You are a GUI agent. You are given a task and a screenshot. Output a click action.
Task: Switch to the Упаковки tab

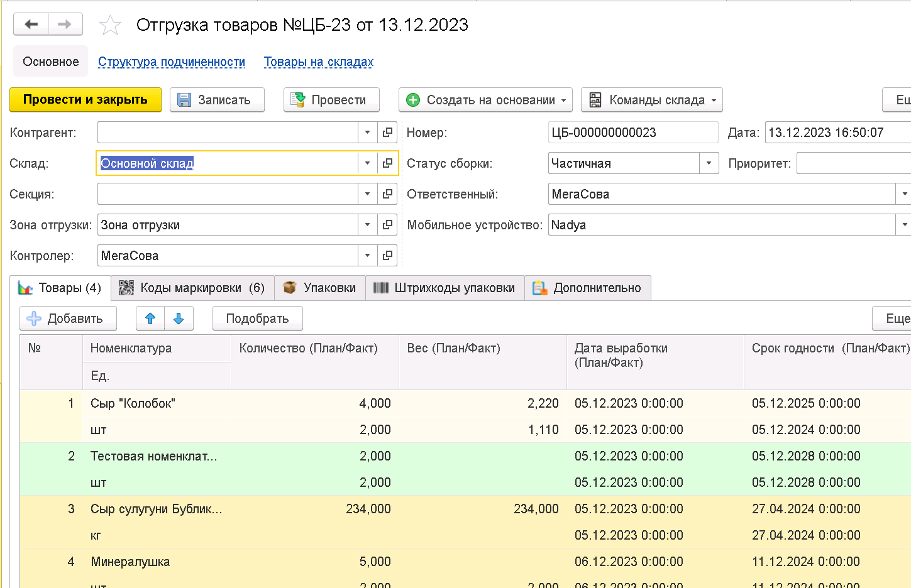pos(320,288)
